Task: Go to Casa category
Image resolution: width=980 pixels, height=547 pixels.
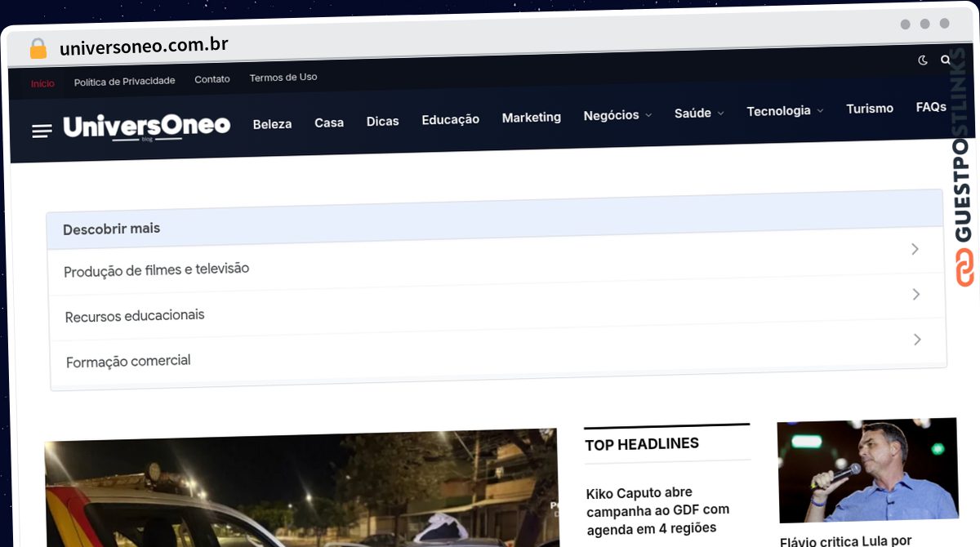Action: [329, 122]
